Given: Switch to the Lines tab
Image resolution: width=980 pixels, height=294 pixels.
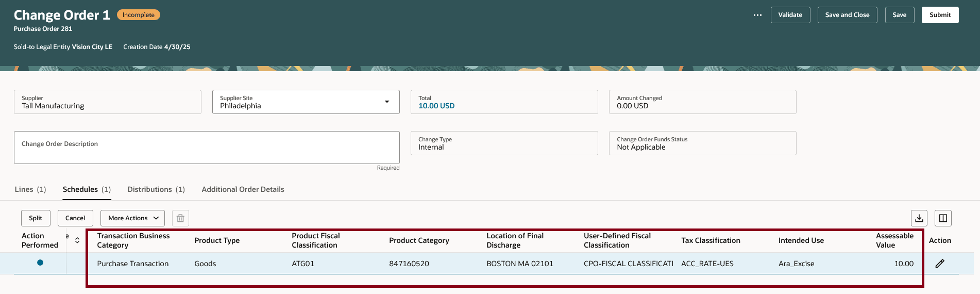Looking at the screenshot, I should point(30,189).
